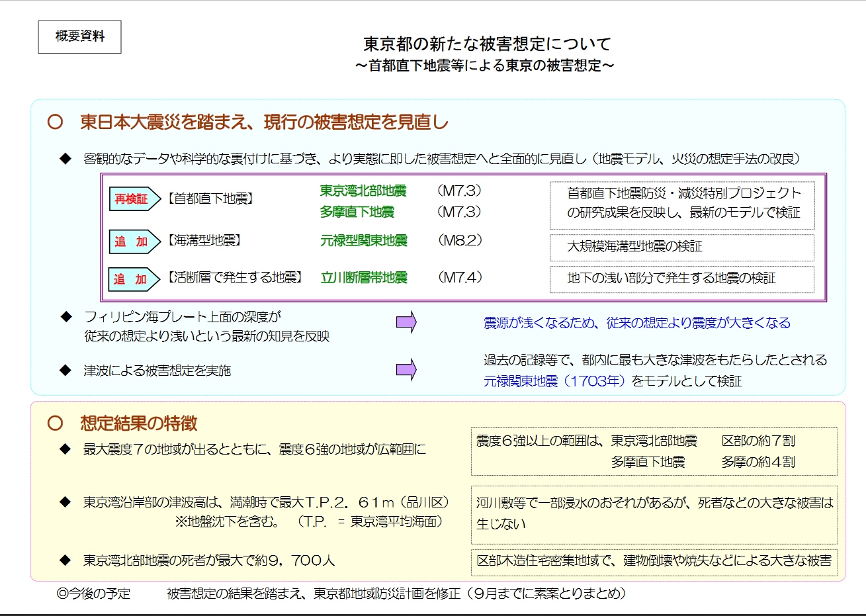The height and width of the screenshot is (616, 866).
Task: Click the 河川敷等で一部浸水 description box
Action: tap(654, 513)
